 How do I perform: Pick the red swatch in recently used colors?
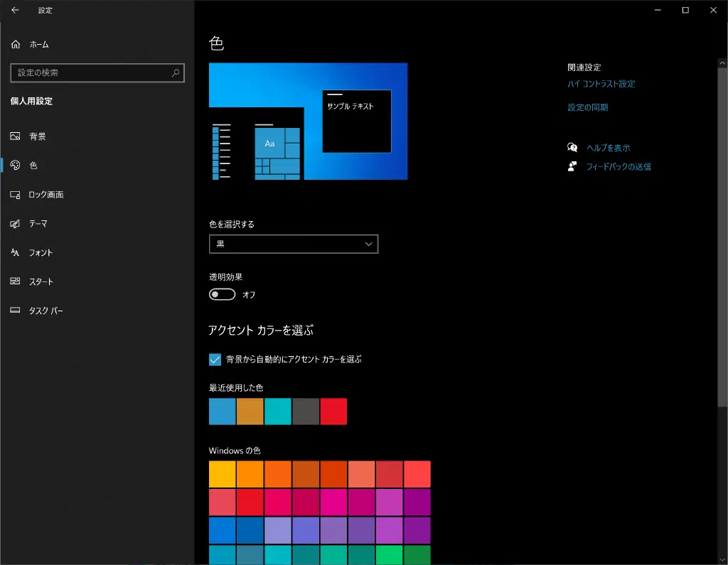point(333,411)
